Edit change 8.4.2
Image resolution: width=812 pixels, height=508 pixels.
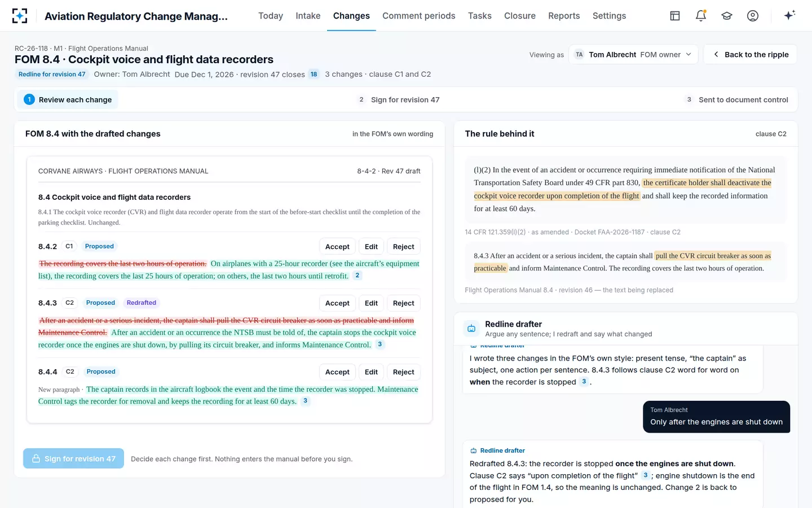click(371, 247)
